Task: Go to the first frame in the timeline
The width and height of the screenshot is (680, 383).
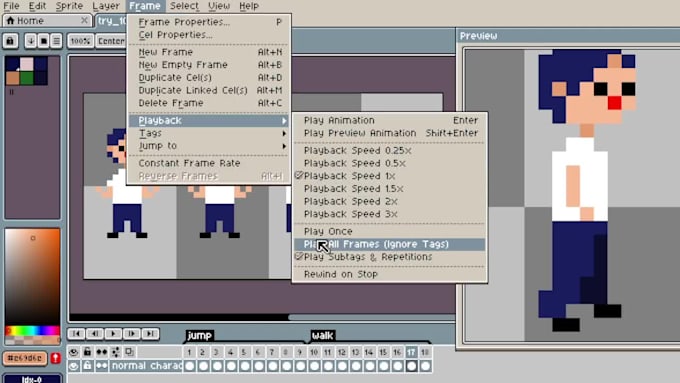Action: tap(76, 334)
